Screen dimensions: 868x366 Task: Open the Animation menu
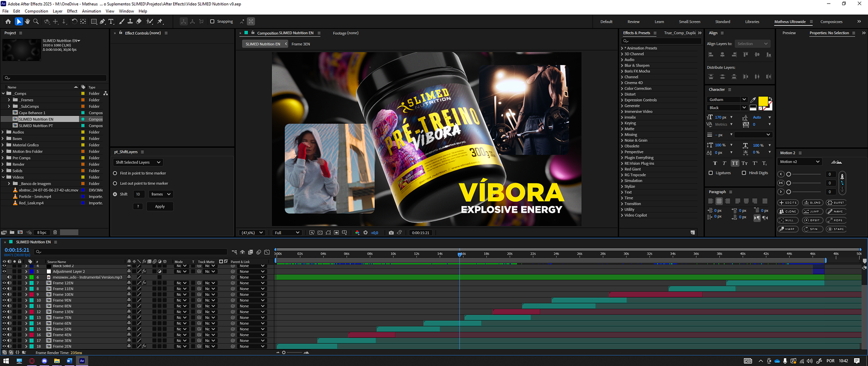[91, 11]
